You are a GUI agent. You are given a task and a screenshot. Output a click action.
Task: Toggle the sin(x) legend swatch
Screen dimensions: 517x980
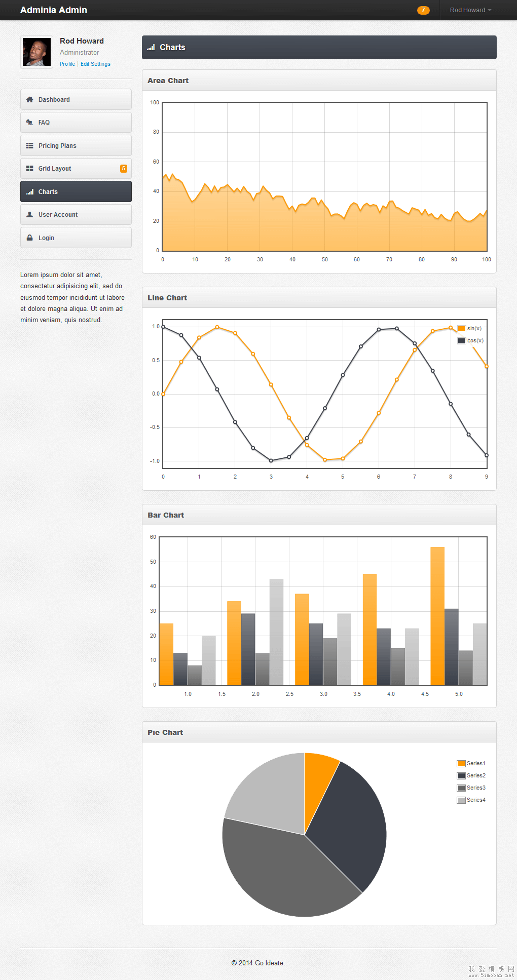point(461,329)
